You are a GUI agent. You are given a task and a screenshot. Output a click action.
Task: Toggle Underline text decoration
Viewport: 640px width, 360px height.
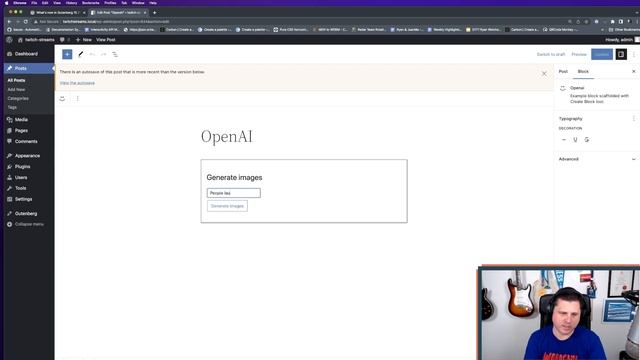[x=575, y=140]
